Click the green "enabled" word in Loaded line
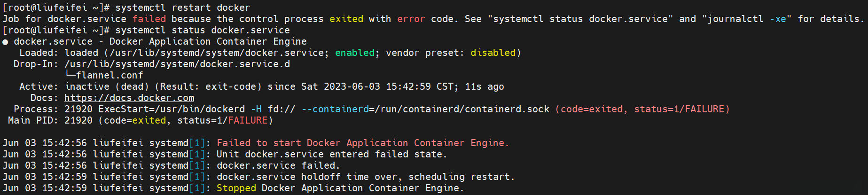 (355, 53)
